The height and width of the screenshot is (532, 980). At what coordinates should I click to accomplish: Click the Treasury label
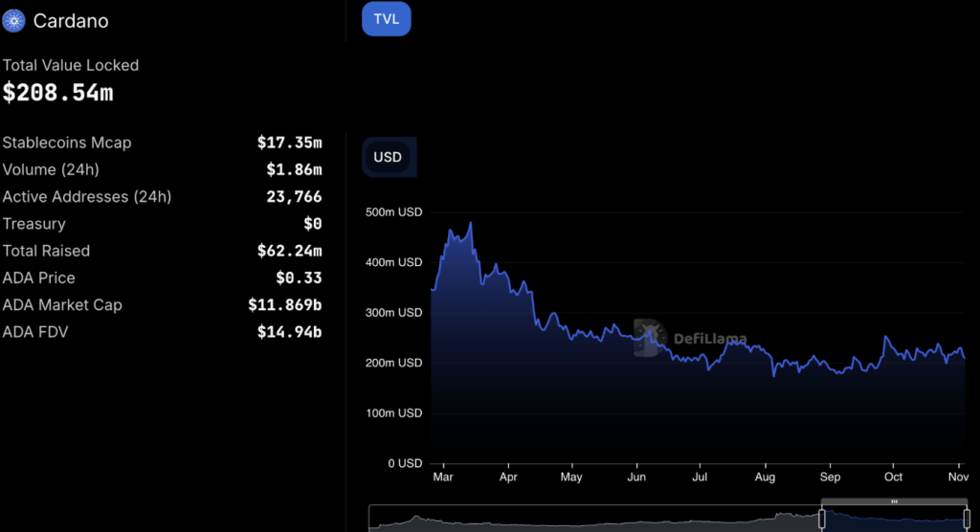click(x=33, y=224)
